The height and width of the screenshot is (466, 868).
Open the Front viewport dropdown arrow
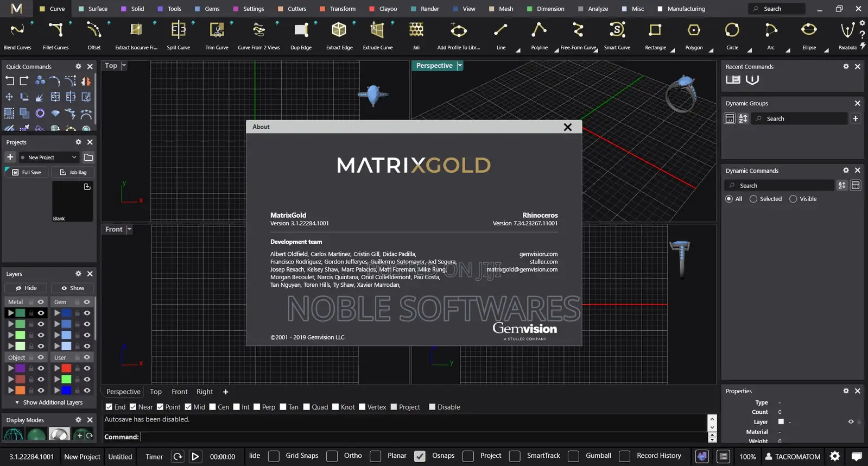[x=129, y=229]
